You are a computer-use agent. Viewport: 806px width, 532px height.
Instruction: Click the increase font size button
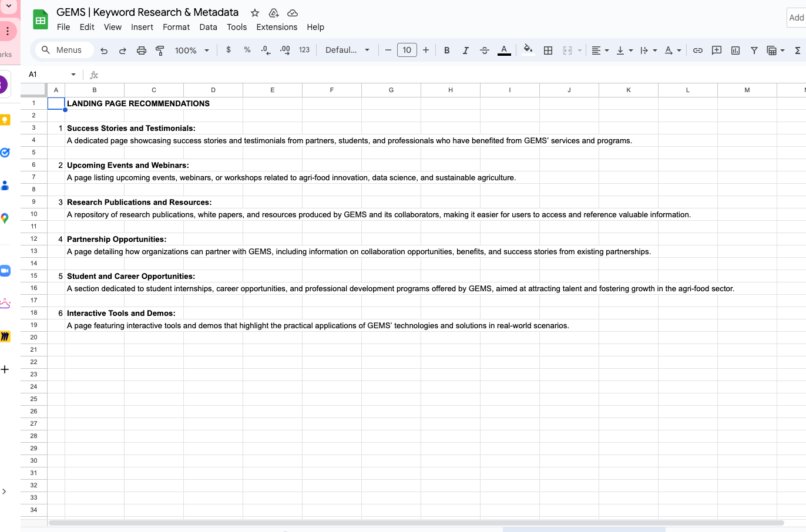click(426, 50)
